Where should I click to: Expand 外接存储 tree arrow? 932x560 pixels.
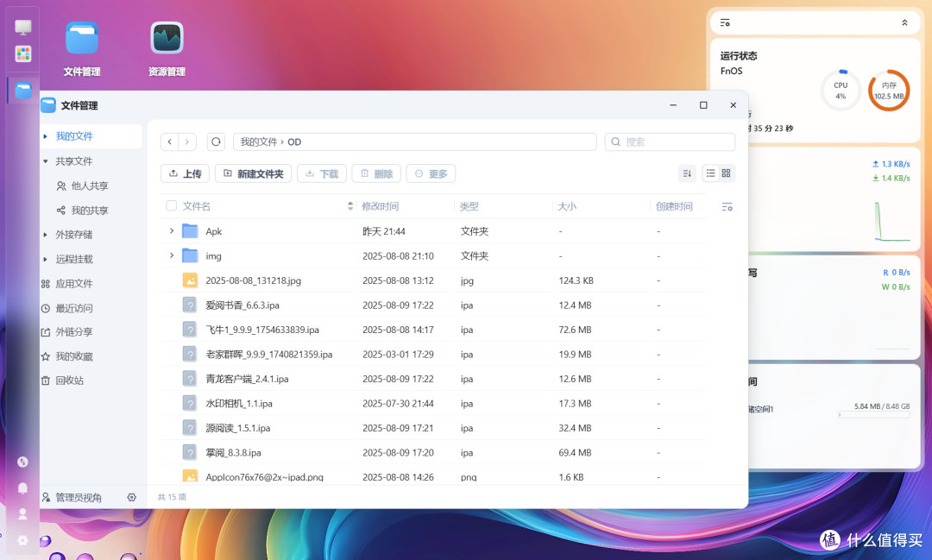tap(46, 234)
